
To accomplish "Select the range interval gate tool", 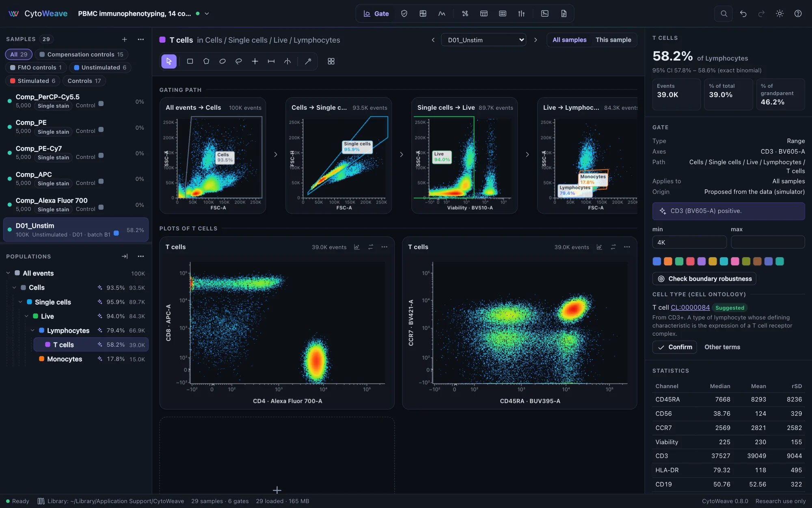I will [271, 61].
